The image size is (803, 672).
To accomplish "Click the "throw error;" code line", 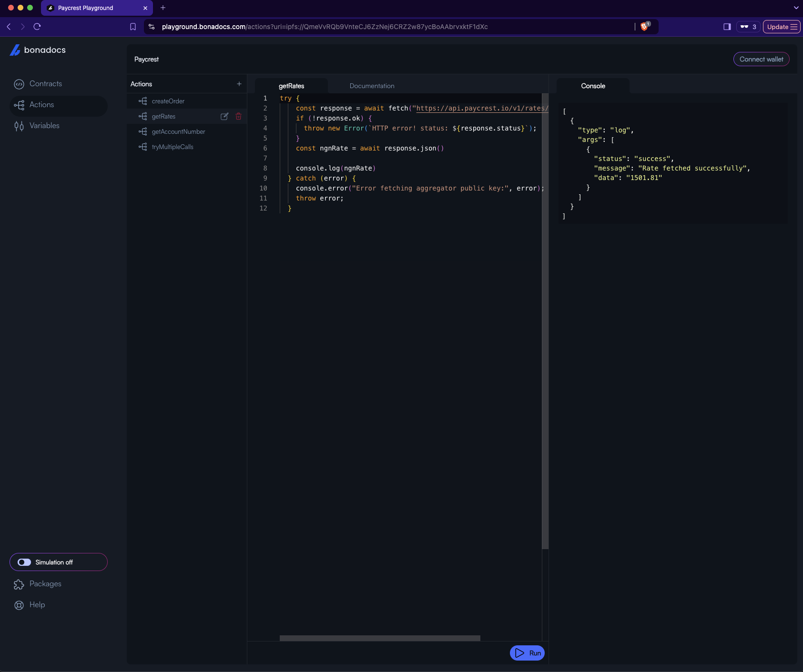I will coord(320,198).
